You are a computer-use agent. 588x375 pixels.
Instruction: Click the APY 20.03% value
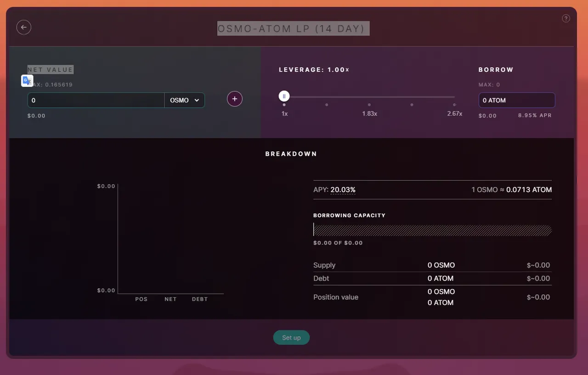pos(343,190)
